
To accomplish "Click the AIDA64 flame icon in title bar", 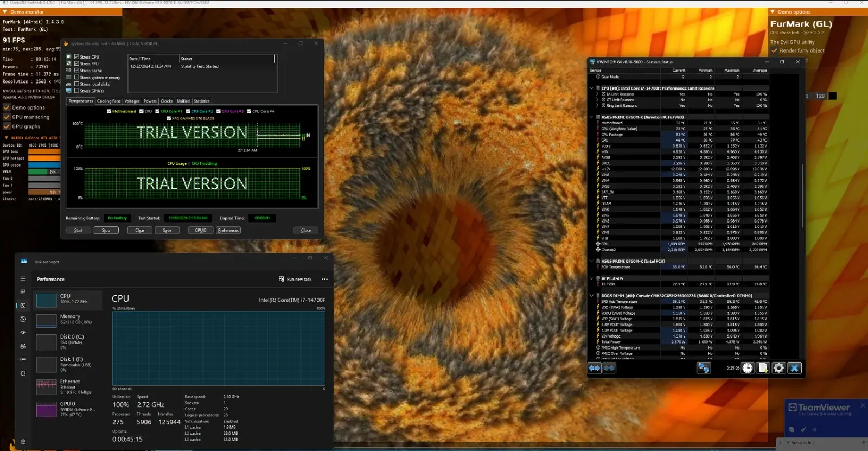I will (x=66, y=43).
